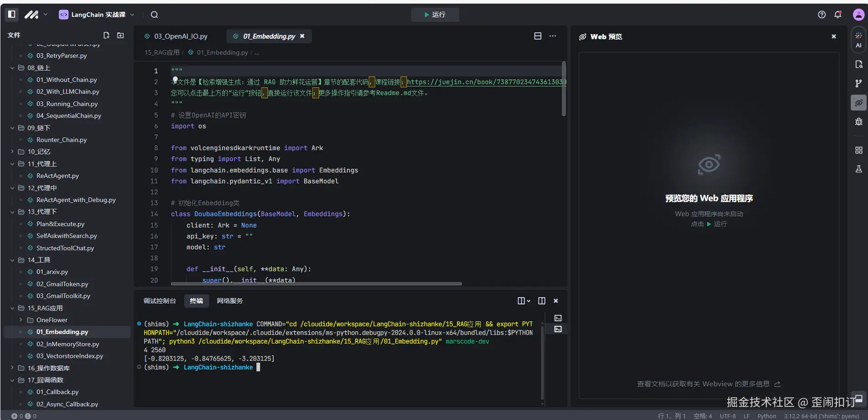
Task: Click the run button in top bar
Action: coord(435,15)
